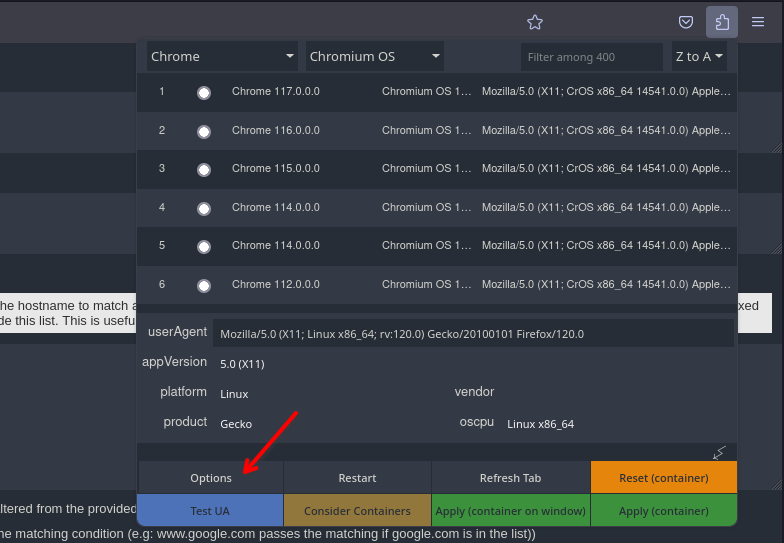The width and height of the screenshot is (784, 543).
Task: Click the green Apply (container) button
Action: click(664, 510)
